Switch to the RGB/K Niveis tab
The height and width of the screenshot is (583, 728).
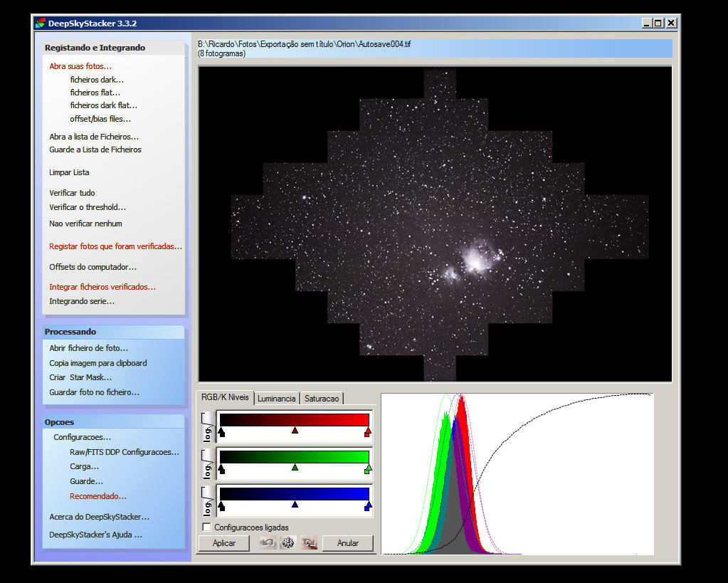[x=225, y=397]
